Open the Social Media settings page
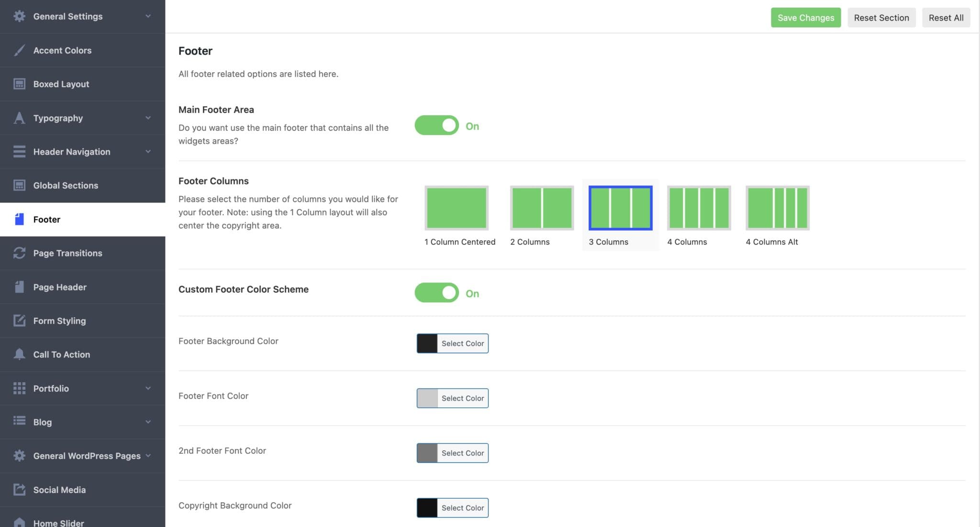 click(x=59, y=490)
